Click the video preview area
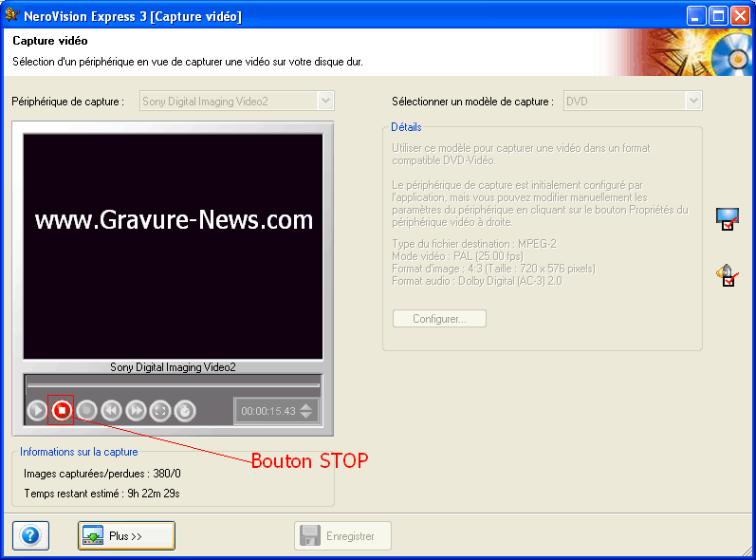 pos(173,247)
